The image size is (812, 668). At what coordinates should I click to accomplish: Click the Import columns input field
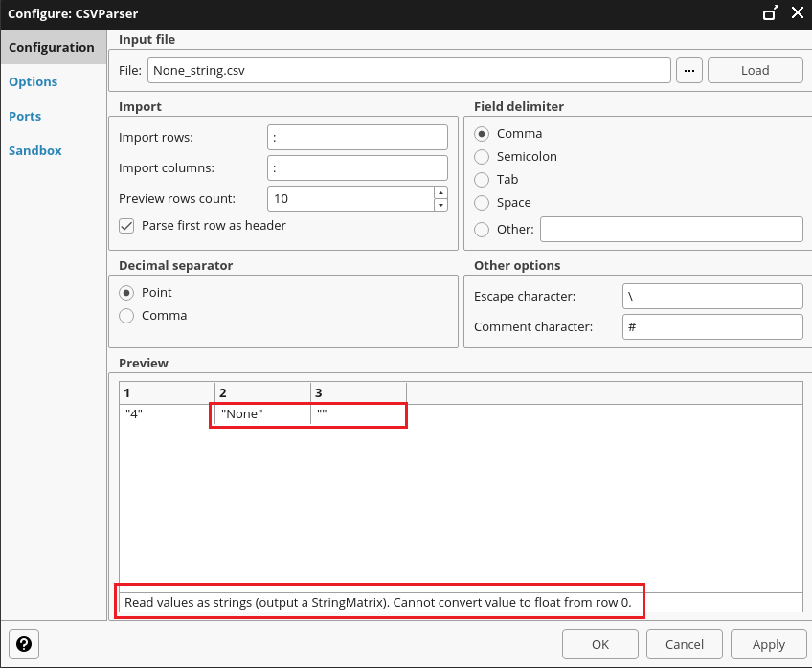[x=357, y=168]
